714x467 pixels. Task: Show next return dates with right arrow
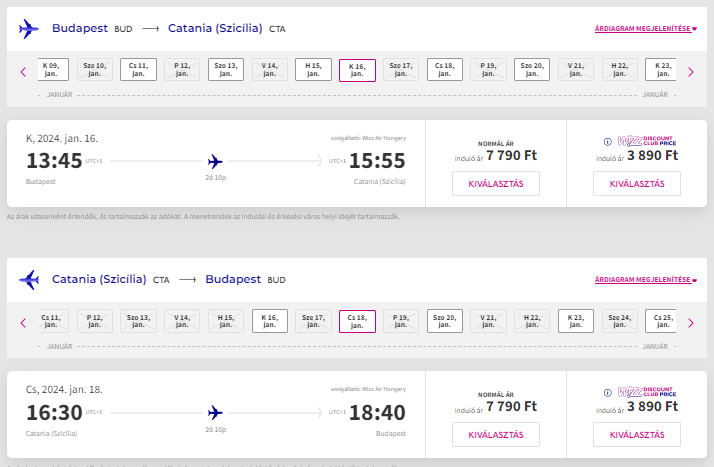(x=691, y=323)
